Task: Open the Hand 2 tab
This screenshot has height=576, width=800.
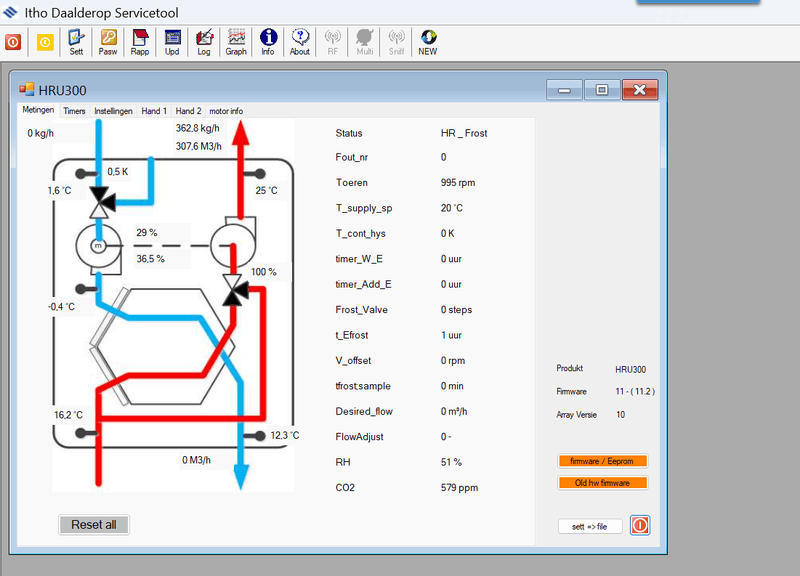Action: [x=188, y=111]
